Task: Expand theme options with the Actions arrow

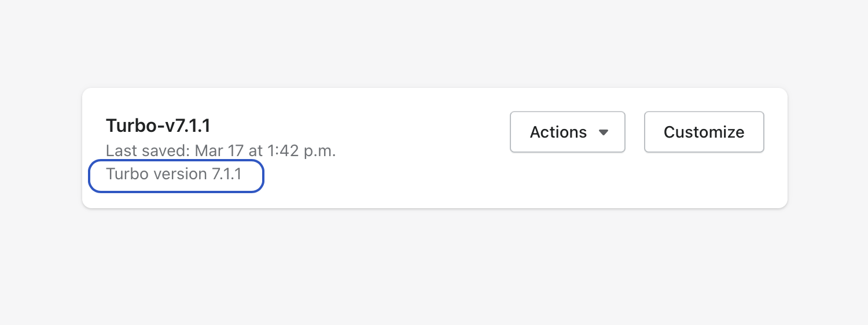Action: [x=604, y=132]
